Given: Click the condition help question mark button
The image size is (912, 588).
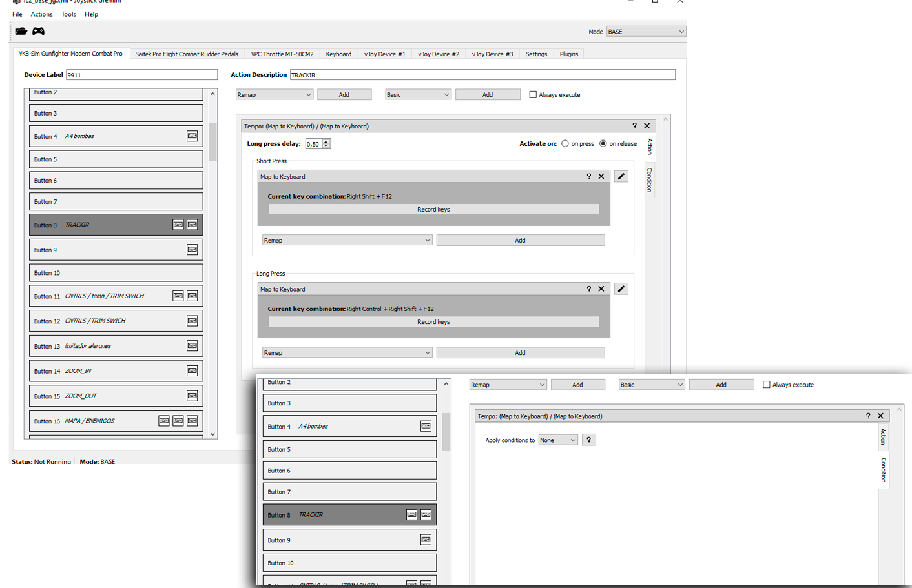Looking at the screenshot, I should [588, 440].
